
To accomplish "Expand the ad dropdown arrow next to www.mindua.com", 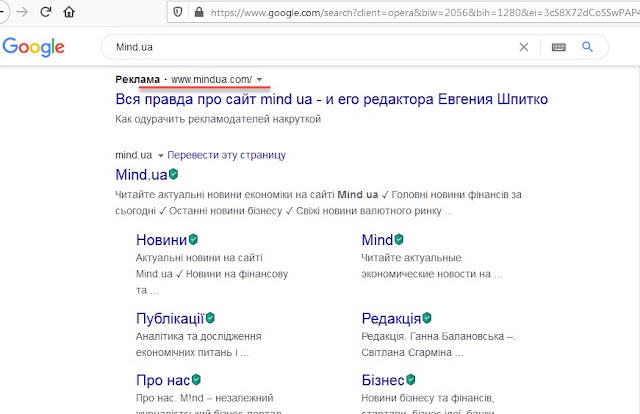I will (259, 80).
